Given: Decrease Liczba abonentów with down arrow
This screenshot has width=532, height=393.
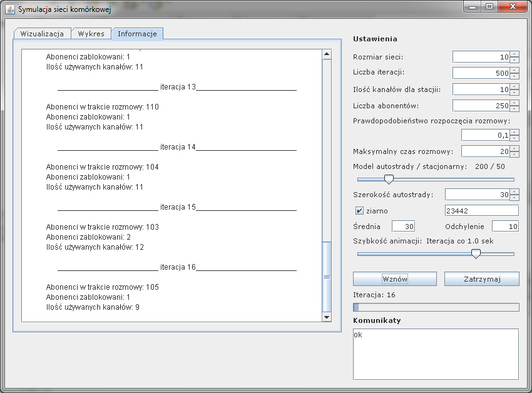Looking at the screenshot, I should (514, 108).
